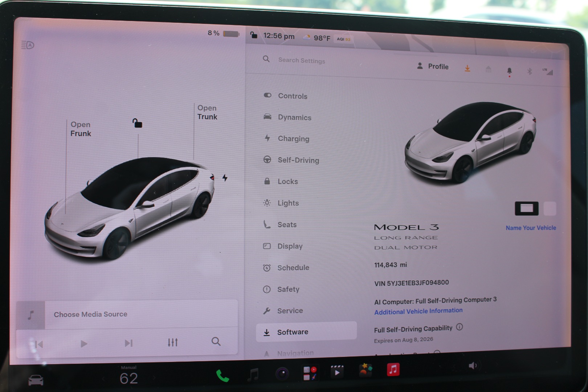Open the Toybox app
The image size is (588, 392).
pyautogui.click(x=366, y=371)
